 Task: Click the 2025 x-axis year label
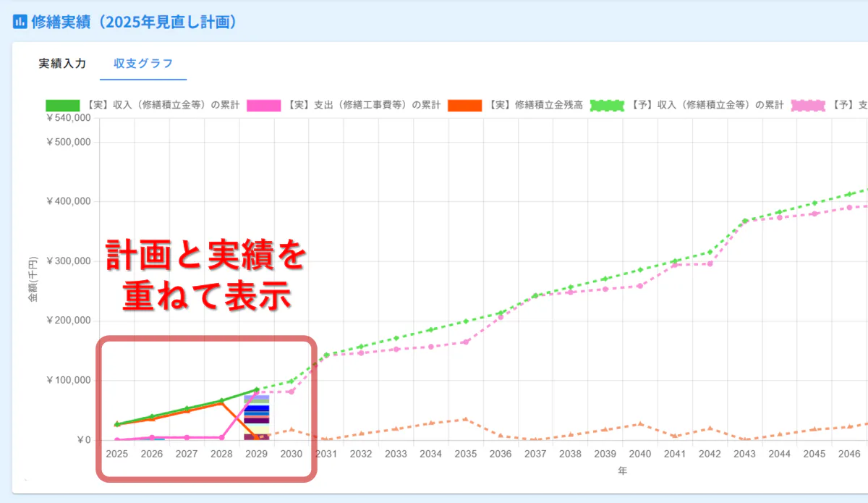117,454
